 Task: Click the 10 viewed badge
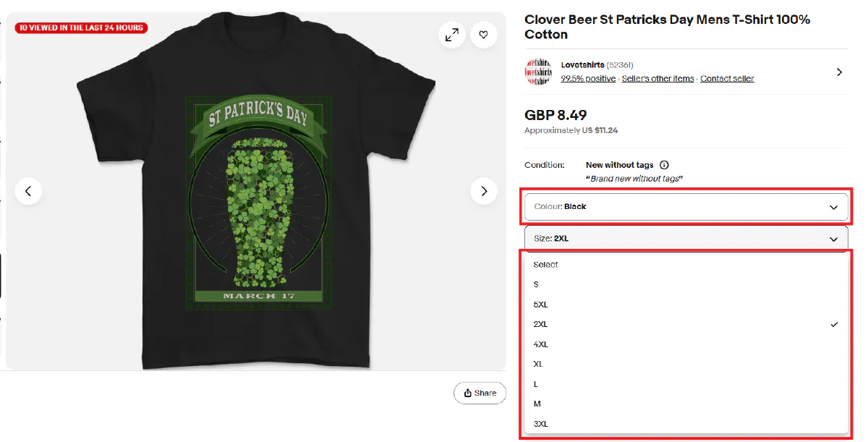point(80,27)
